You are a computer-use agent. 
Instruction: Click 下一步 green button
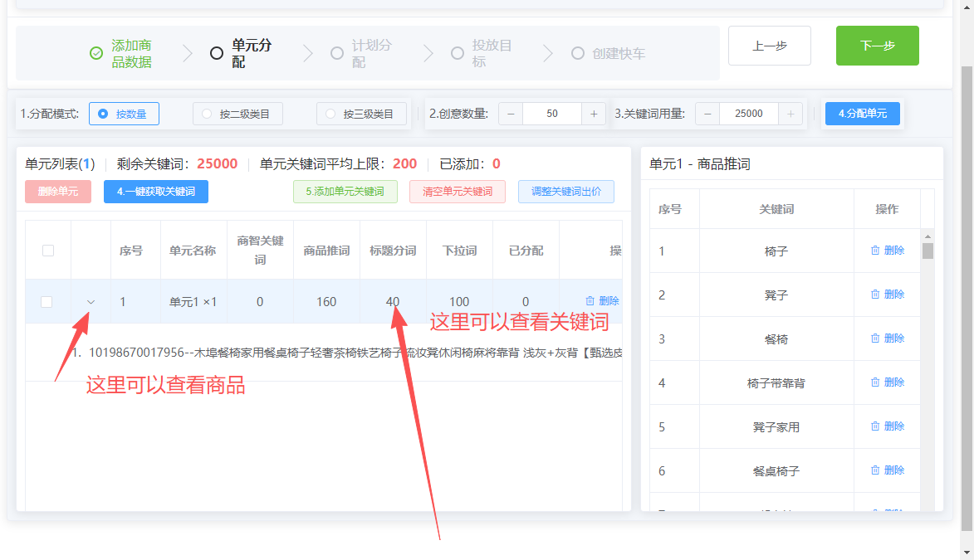pyautogui.click(x=877, y=46)
